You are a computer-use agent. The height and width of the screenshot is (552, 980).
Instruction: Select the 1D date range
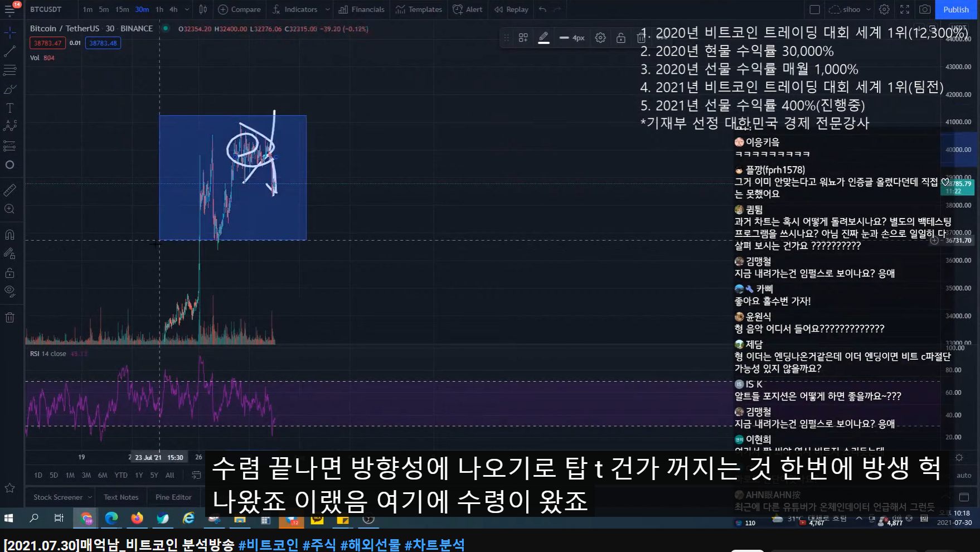click(38, 475)
